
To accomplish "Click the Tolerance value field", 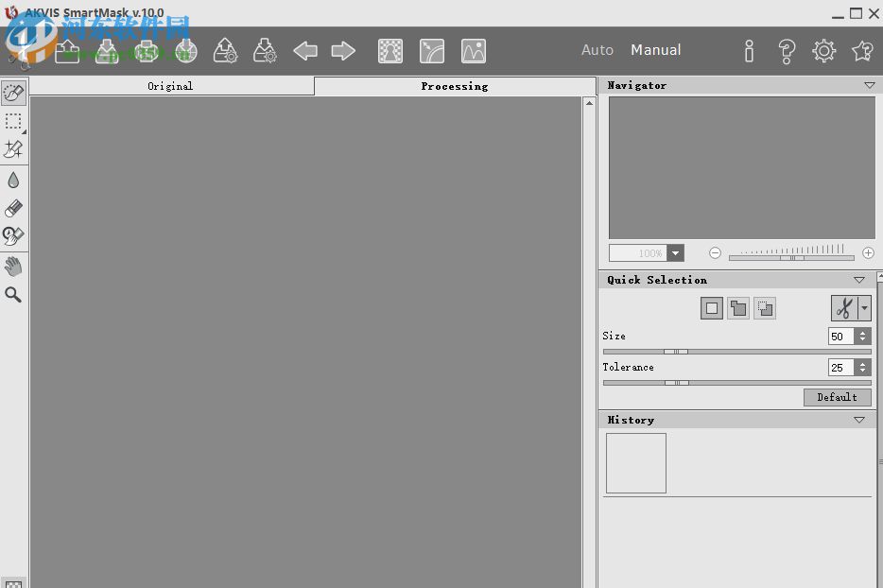I will (x=841, y=368).
